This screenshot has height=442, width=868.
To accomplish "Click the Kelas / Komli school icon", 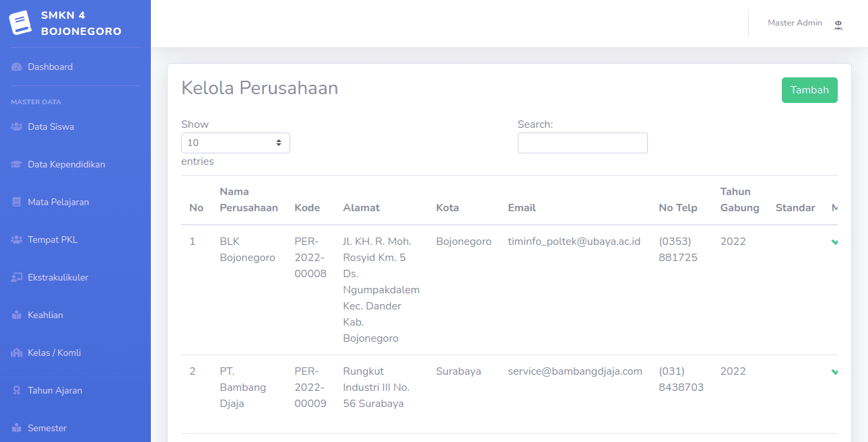I will click(17, 353).
